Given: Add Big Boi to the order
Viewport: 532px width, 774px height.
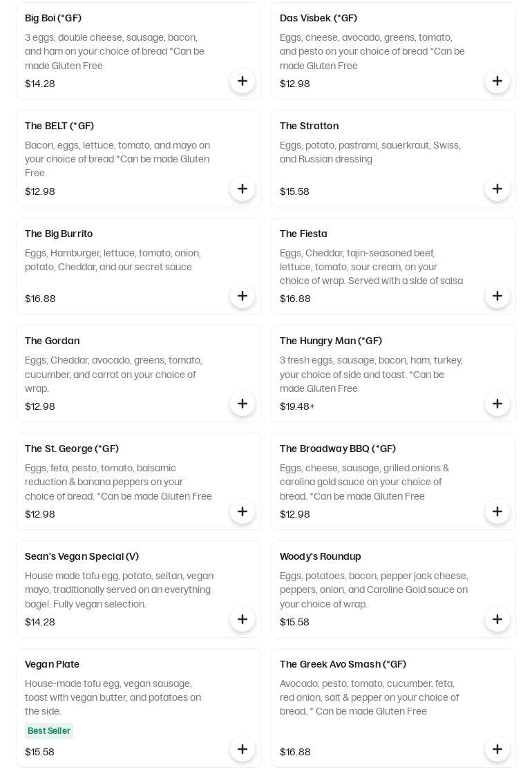Looking at the screenshot, I should (243, 81).
